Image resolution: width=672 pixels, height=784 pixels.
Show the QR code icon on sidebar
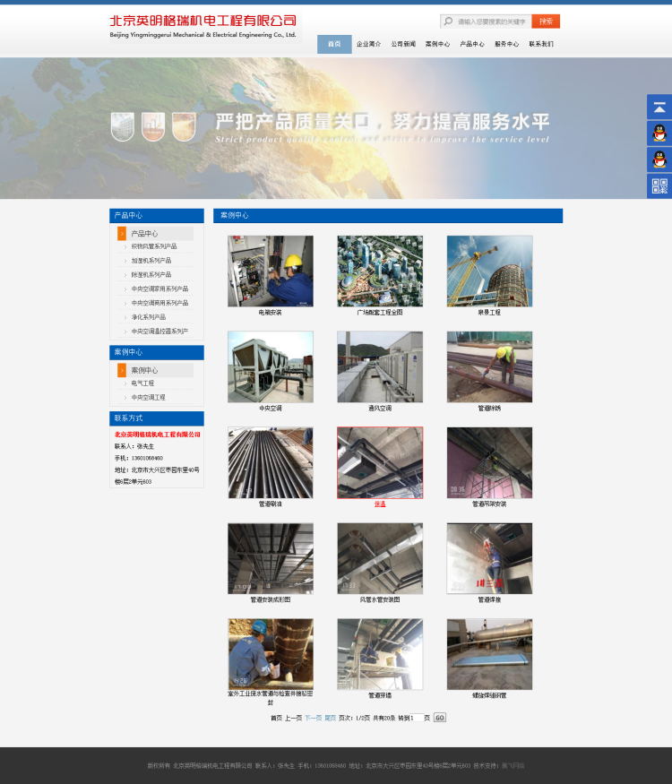point(659,185)
